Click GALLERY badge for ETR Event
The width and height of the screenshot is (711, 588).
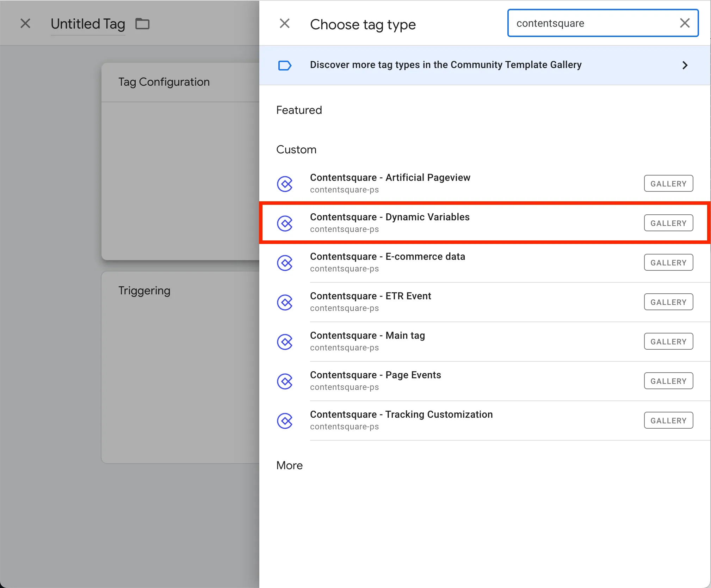click(668, 302)
